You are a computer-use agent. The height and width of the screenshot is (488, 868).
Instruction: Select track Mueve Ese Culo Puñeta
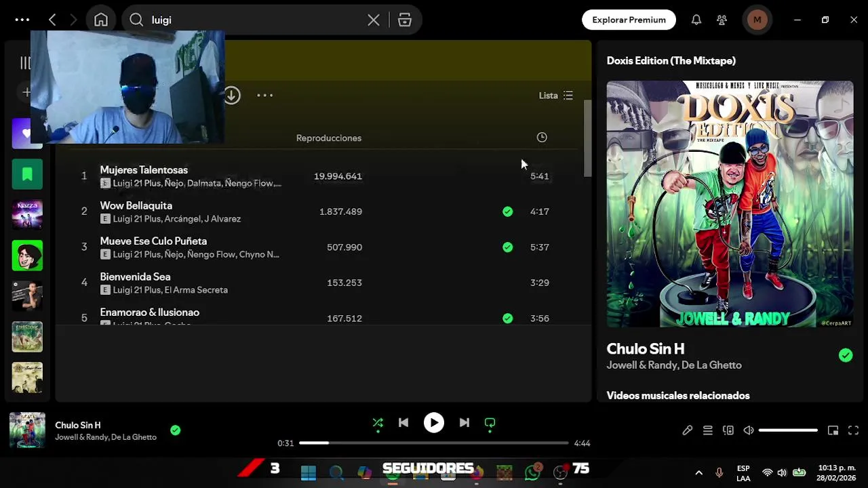tap(153, 241)
